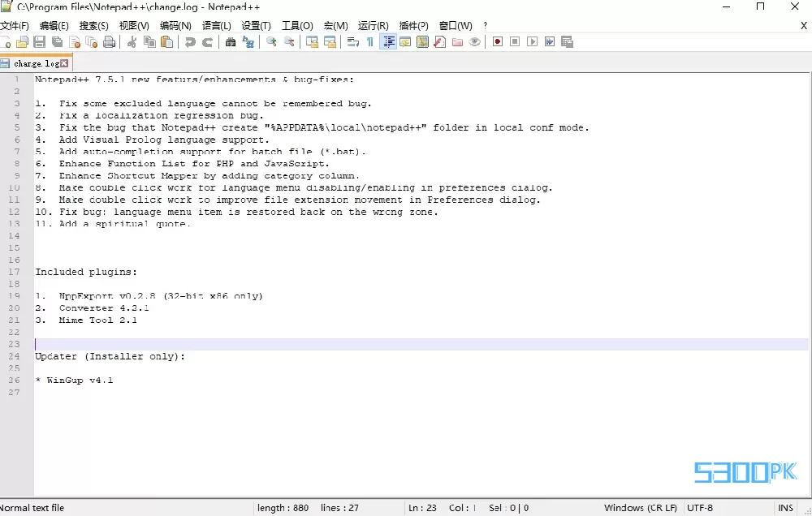812x516 pixels.
Task: Click the 'Updater (Installer only):' line
Action: pos(110,356)
